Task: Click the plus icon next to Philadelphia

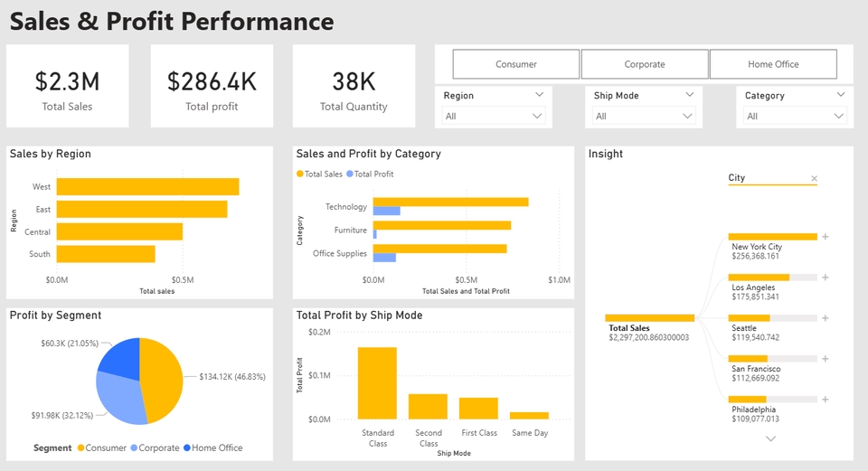Action: tap(826, 400)
